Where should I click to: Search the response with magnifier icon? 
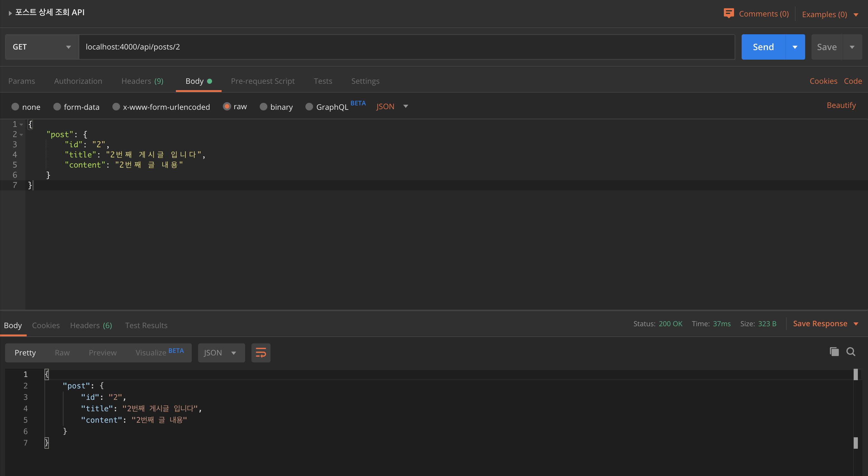[x=851, y=352]
